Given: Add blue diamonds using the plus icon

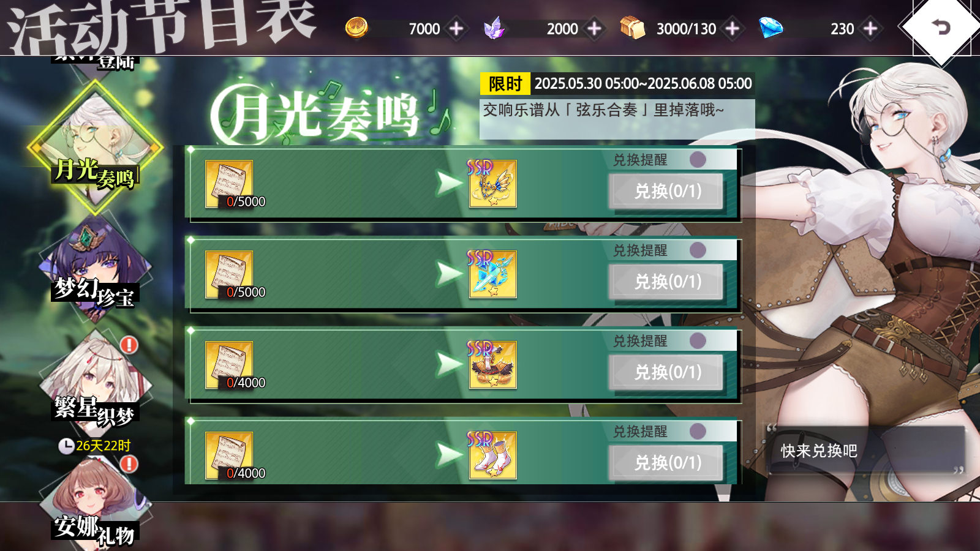Looking at the screenshot, I should 870,28.
